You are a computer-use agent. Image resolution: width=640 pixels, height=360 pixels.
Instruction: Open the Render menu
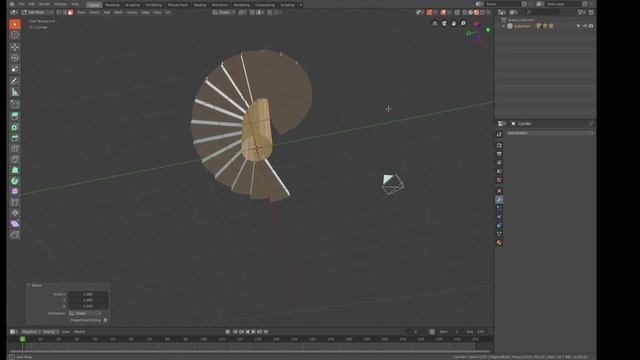click(44, 4)
